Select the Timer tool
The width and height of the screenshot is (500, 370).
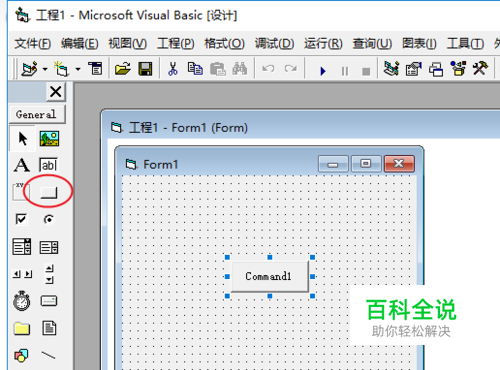(x=22, y=301)
